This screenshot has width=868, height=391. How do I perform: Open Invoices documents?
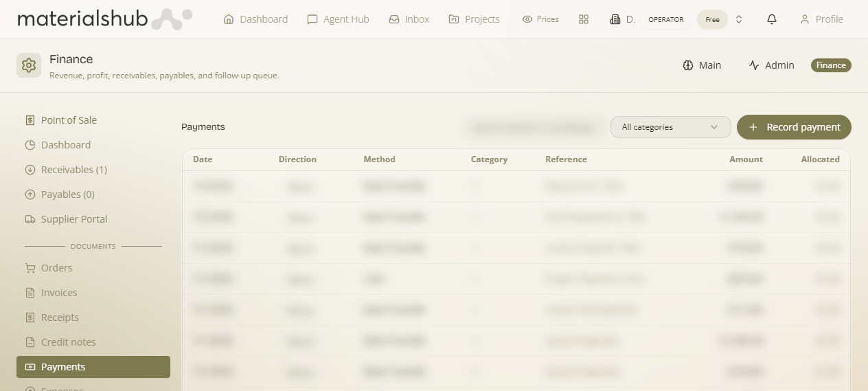click(93, 293)
